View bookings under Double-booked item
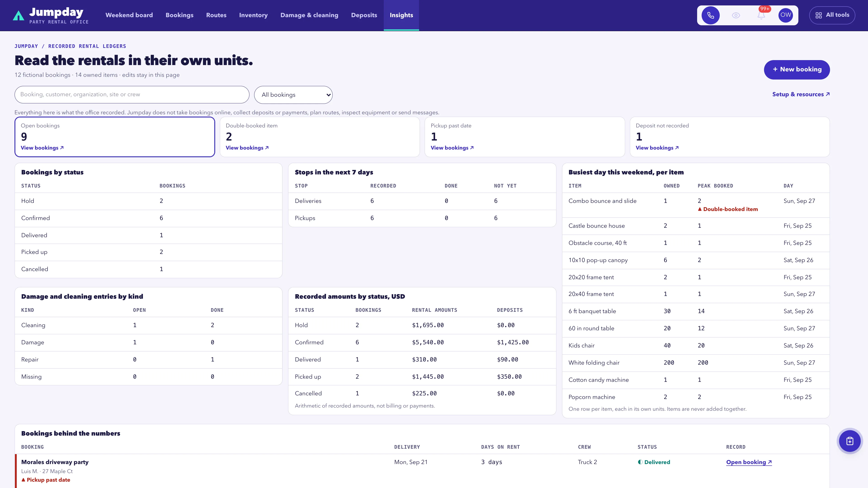This screenshot has width=868, height=488. coord(247,148)
